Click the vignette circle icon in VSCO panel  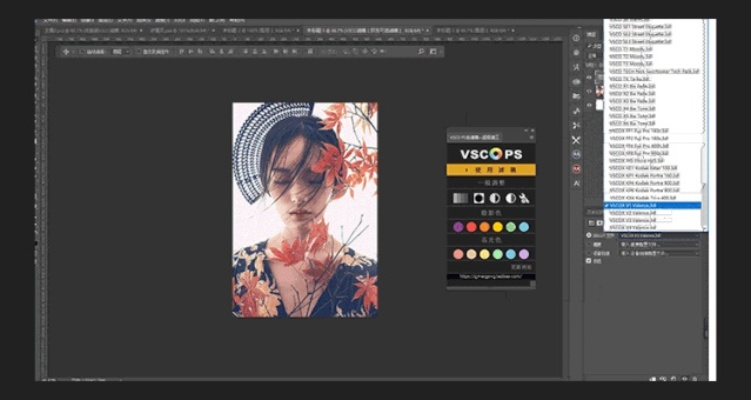coord(478,198)
